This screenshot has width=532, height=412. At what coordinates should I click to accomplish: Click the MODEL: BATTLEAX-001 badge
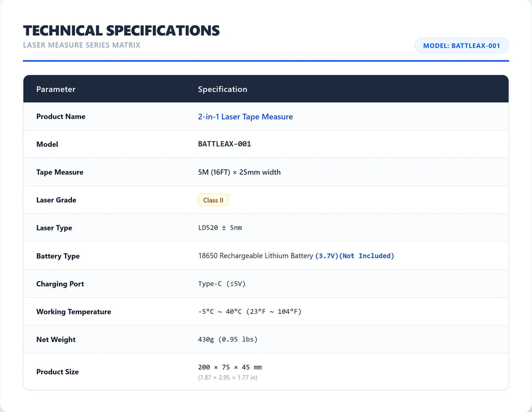tap(462, 45)
